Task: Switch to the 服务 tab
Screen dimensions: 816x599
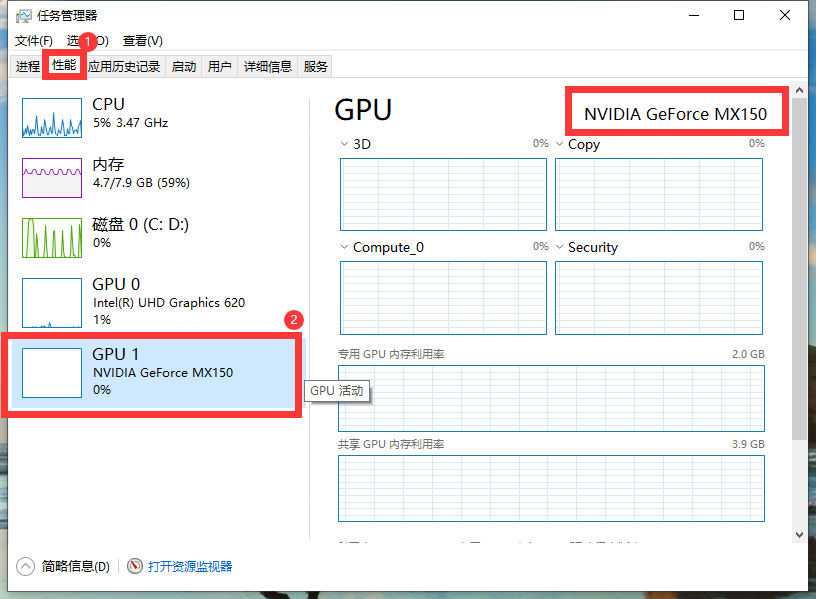Action: [x=315, y=67]
